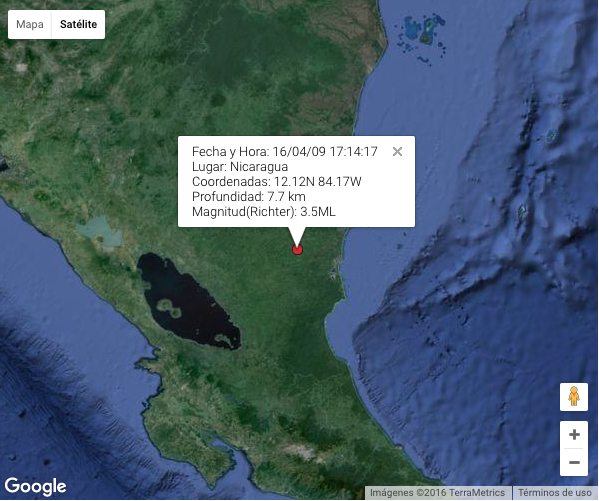Click the pale Lake Managua
This screenshot has width=599, height=501.
coord(99,232)
